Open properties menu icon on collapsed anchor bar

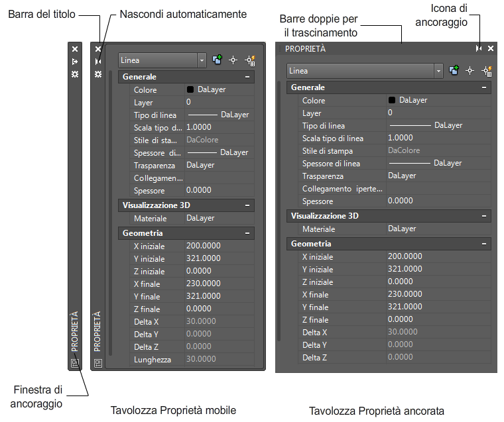click(75, 74)
